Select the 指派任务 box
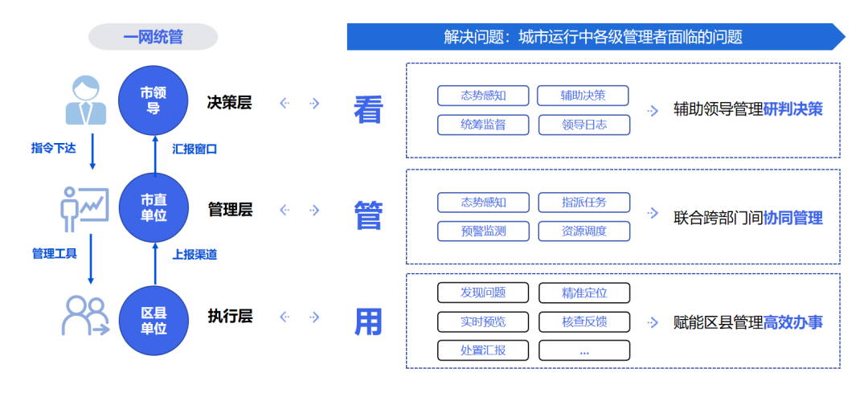The image size is (868, 393). (584, 203)
